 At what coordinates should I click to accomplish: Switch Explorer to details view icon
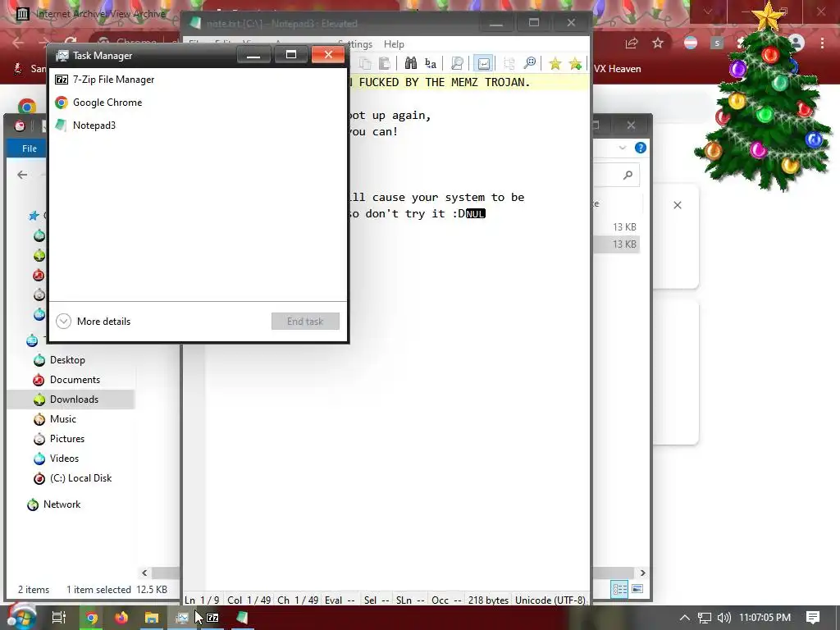(x=620, y=589)
